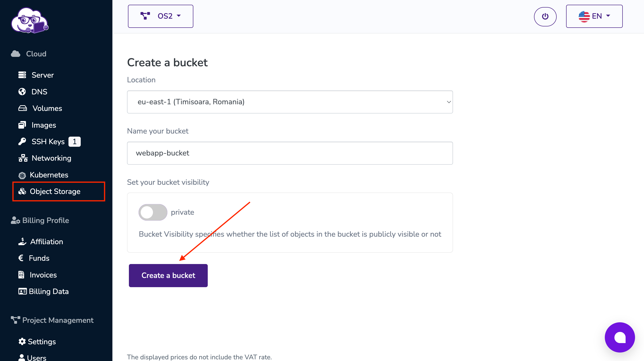This screenshot has height=361, width=644.
Task: Open Server from the sidebar icon
Action: pyautogui.click(x=22, y=75)
